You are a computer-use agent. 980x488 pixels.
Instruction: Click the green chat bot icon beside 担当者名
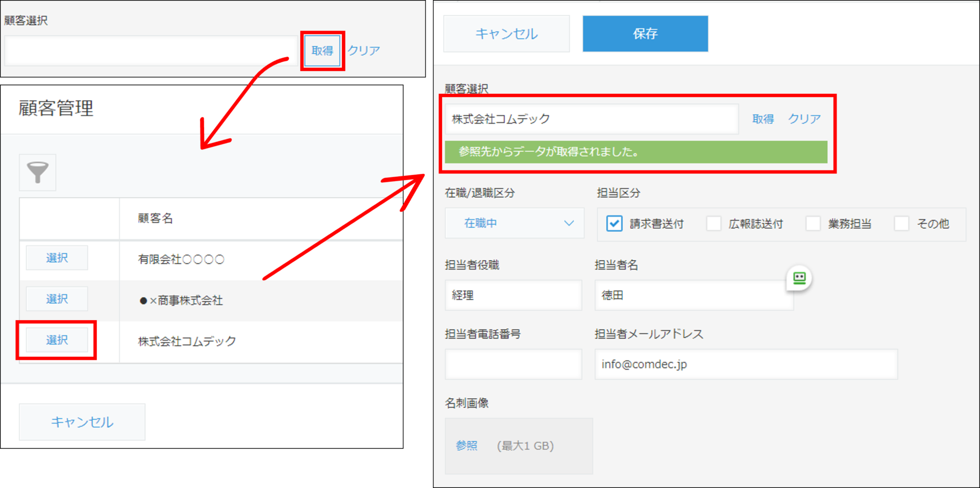(799, 278)
